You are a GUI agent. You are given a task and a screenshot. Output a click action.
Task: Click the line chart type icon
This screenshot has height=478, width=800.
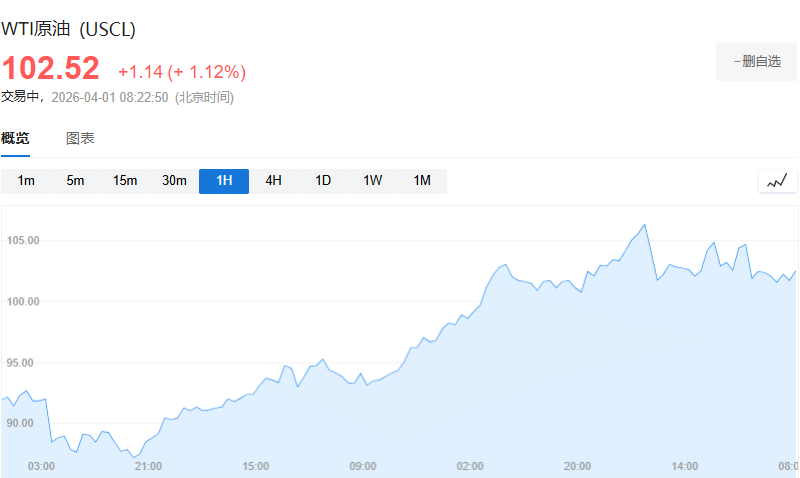coord(777,181)
